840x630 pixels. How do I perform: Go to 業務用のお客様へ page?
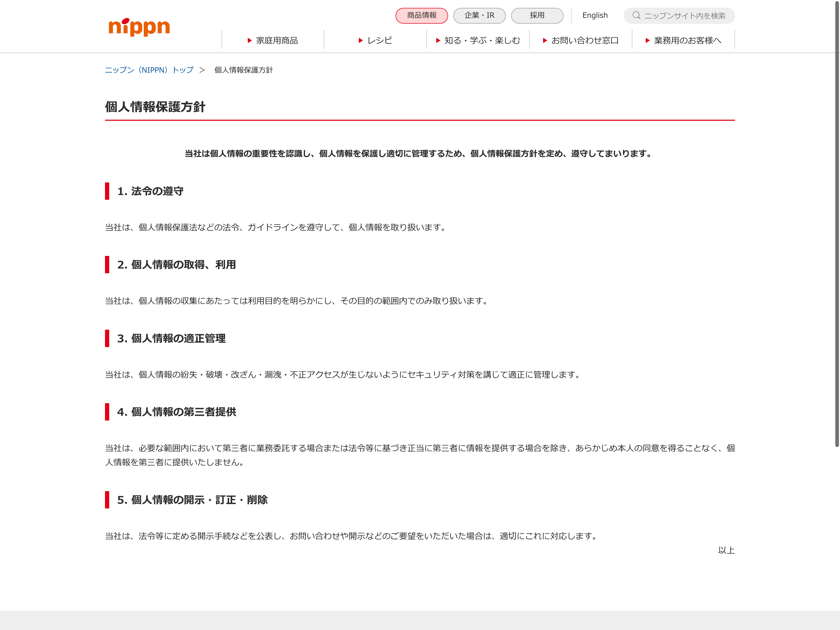(x=687, y=41)
